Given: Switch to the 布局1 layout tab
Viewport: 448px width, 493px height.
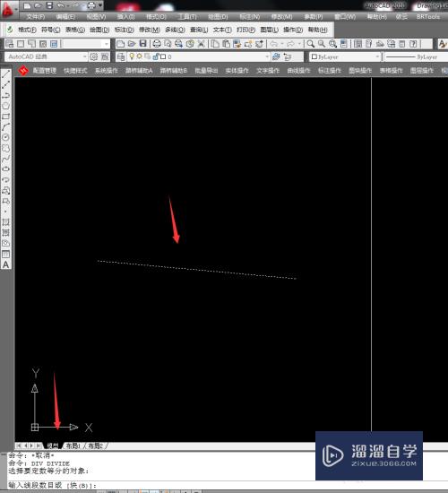Looking at the screenshot, I should [73, 445].
